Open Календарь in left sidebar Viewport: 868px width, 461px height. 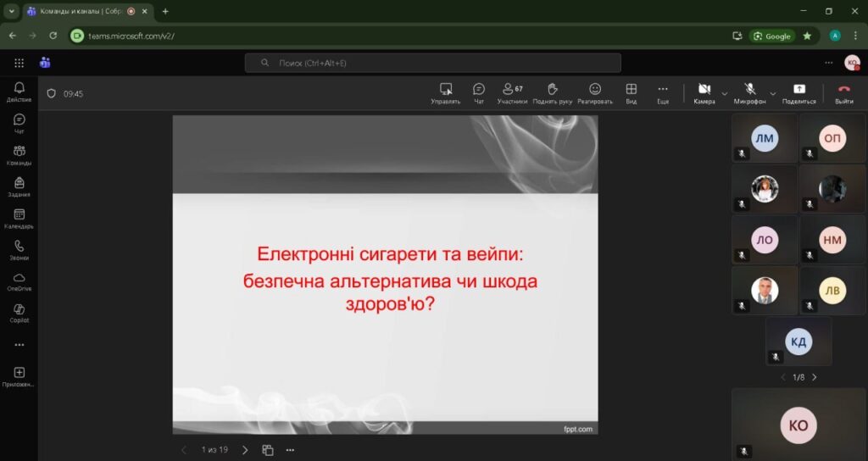[19, 219]
